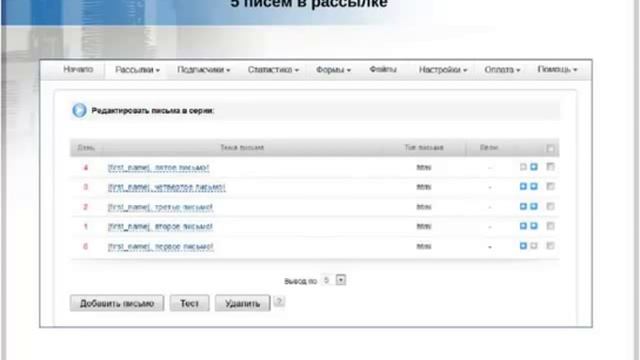Click the html type cell in "первое письмо" row

(424, 247)
